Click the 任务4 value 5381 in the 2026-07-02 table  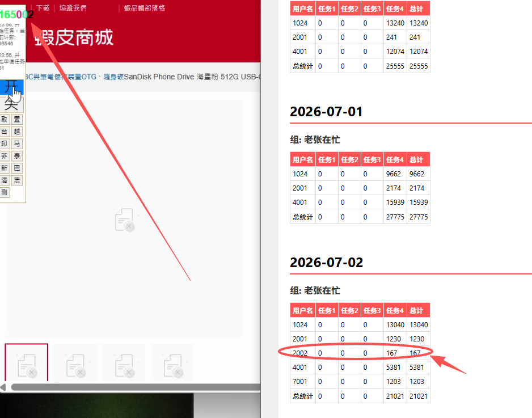pos(394,368)
